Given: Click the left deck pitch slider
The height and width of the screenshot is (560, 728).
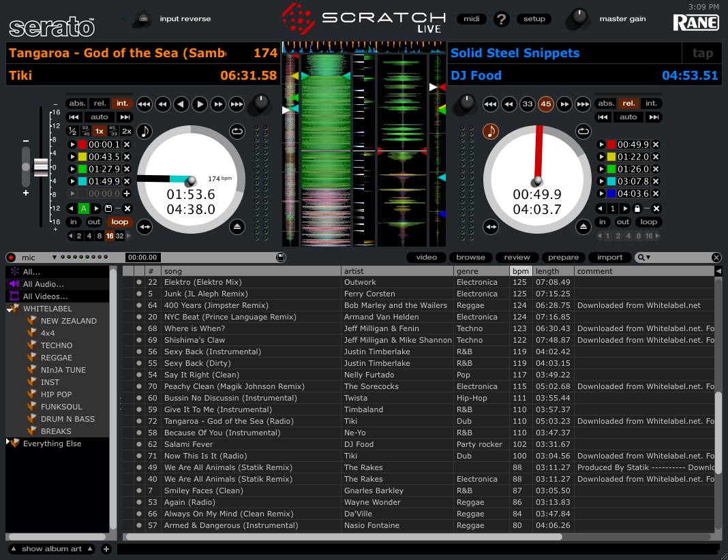Looking at the screenshot, I should coord(41,167).
